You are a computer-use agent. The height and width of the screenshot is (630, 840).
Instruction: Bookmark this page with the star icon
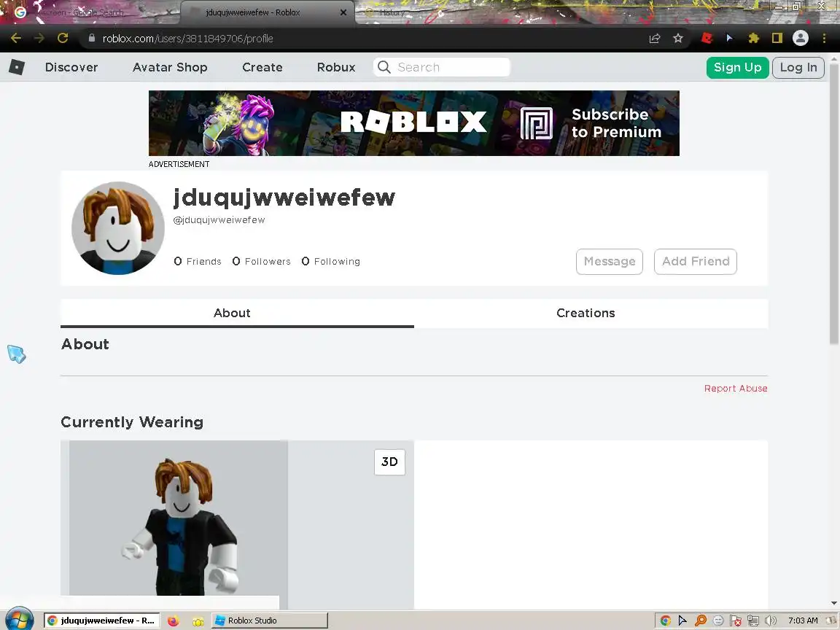[x=678, y=38]
